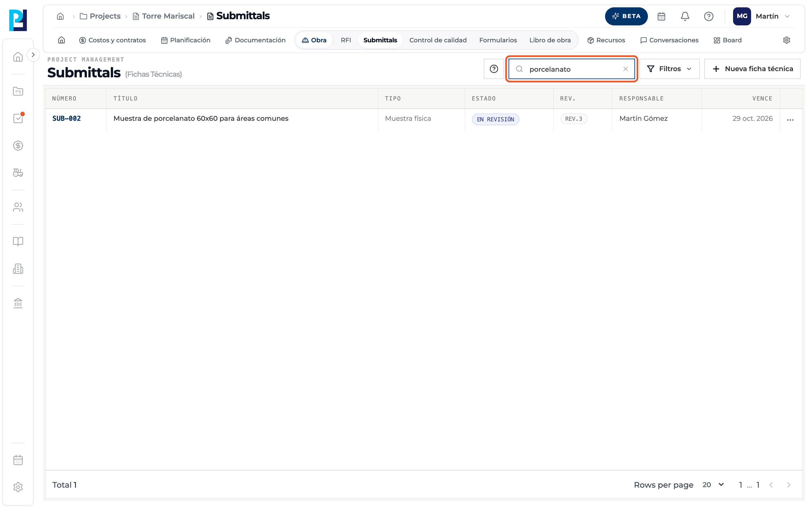
Task: Click Nueva ficha técnica button
Action: click(752, 69)
